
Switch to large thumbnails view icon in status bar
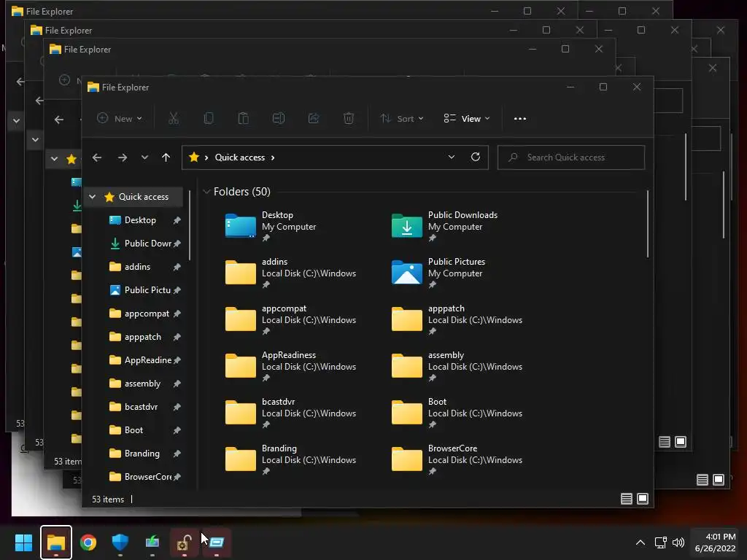tap(643, 499)
